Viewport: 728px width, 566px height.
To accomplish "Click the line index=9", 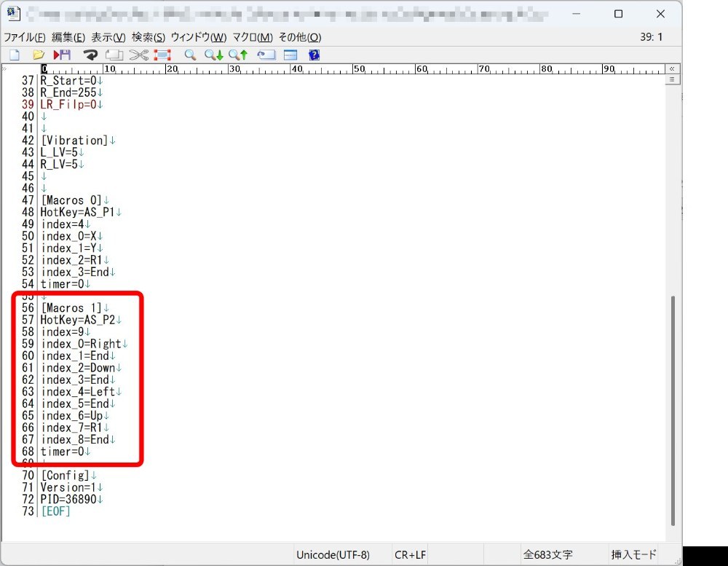I will [62, 332].
